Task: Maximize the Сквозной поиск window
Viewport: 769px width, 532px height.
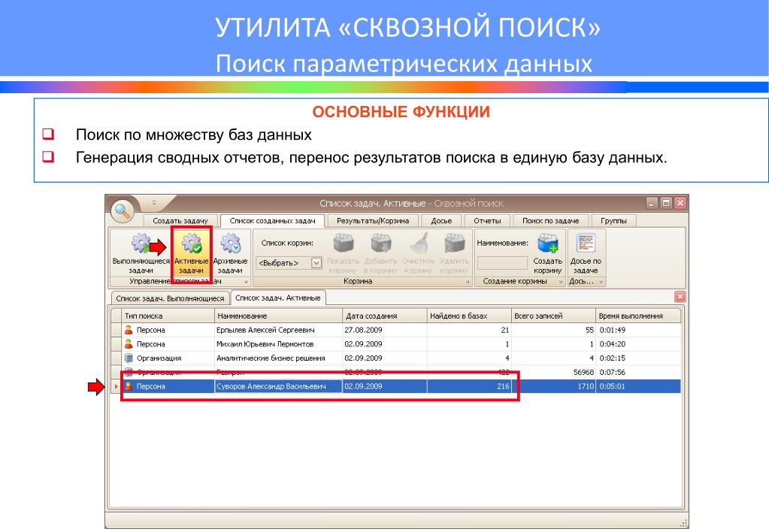Action: [665, 203]
